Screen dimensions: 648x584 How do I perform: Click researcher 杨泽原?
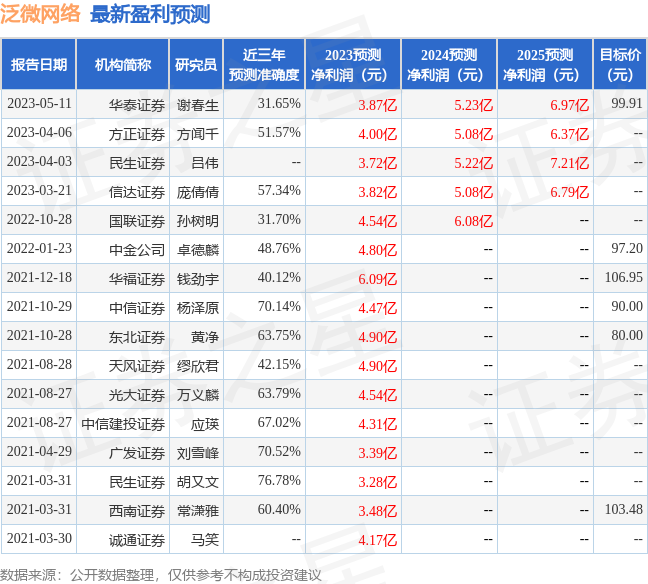(x=198, y=308)
